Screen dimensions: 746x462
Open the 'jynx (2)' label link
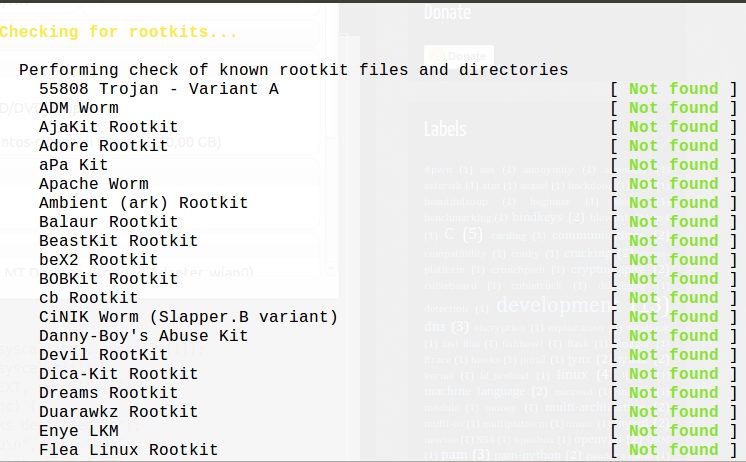(x=589, y=359)
